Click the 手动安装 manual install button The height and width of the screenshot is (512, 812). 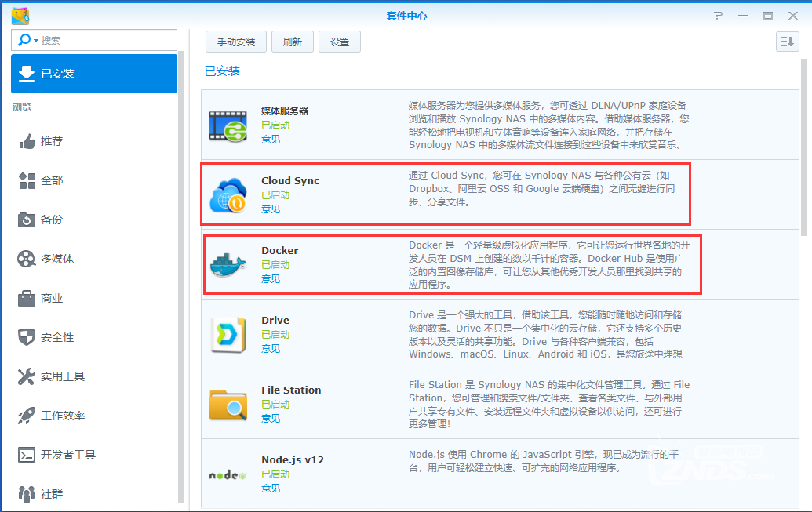pos(236,42)
